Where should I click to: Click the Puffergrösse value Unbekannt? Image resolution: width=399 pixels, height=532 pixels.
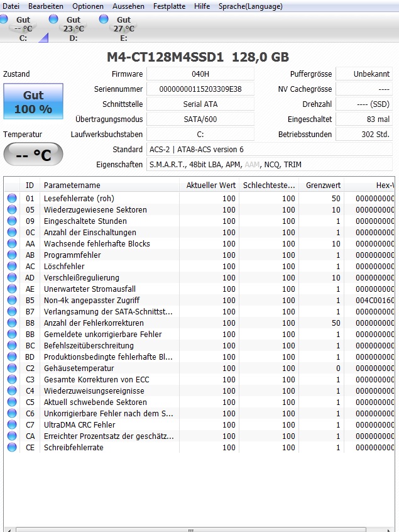pos(364,74)
